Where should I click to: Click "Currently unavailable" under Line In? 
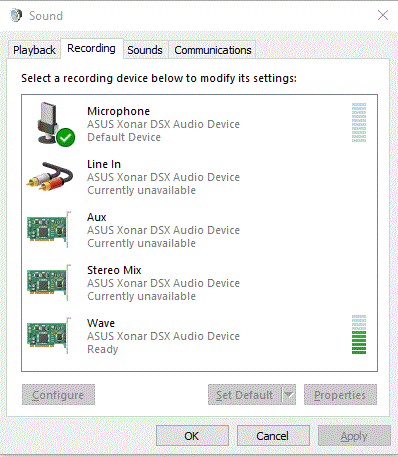coord(141,190)
